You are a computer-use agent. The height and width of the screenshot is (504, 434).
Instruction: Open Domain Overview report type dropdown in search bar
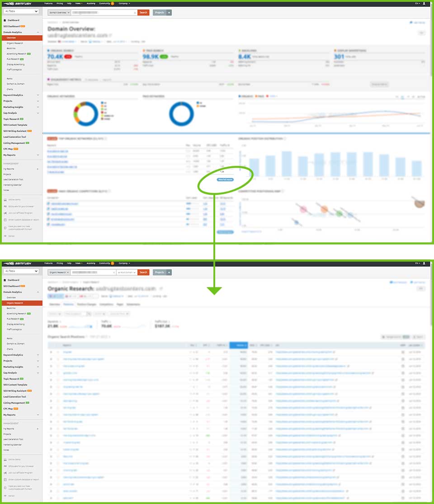59,13
